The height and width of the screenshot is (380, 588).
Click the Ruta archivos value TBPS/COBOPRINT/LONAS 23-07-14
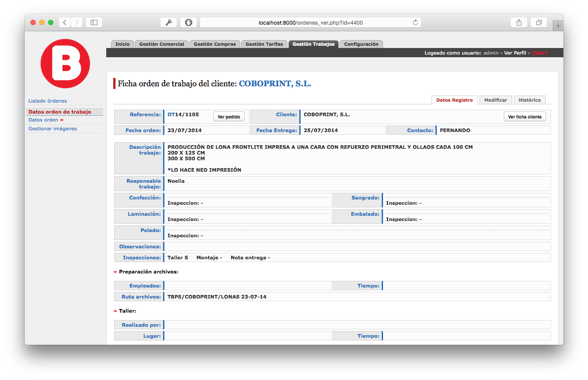pos(217,297)
